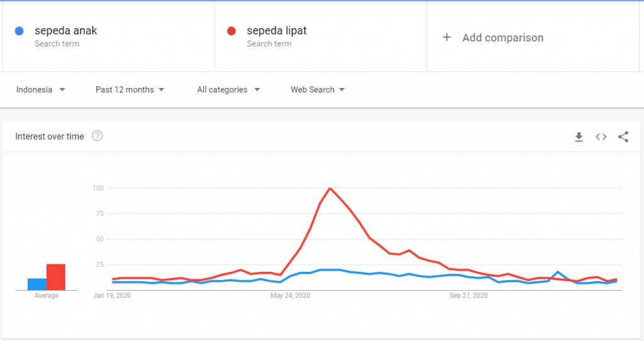
Task: Click the plus icon for Add comparison
Action: 447,38
